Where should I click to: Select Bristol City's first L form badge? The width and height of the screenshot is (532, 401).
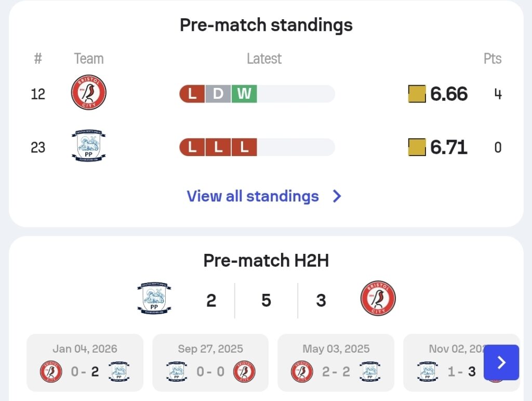pyautogui.click(x=192, y=94)
